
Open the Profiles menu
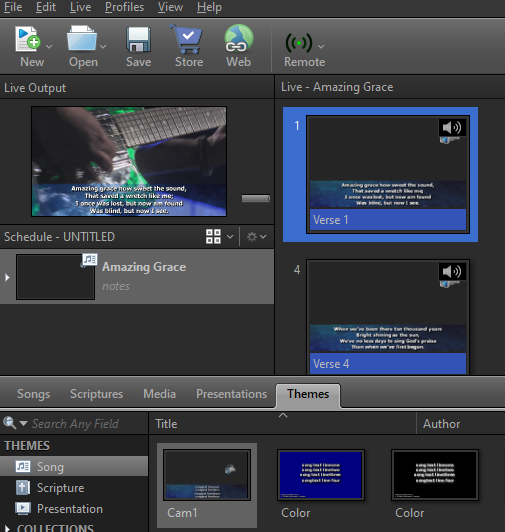coord(124,7)
